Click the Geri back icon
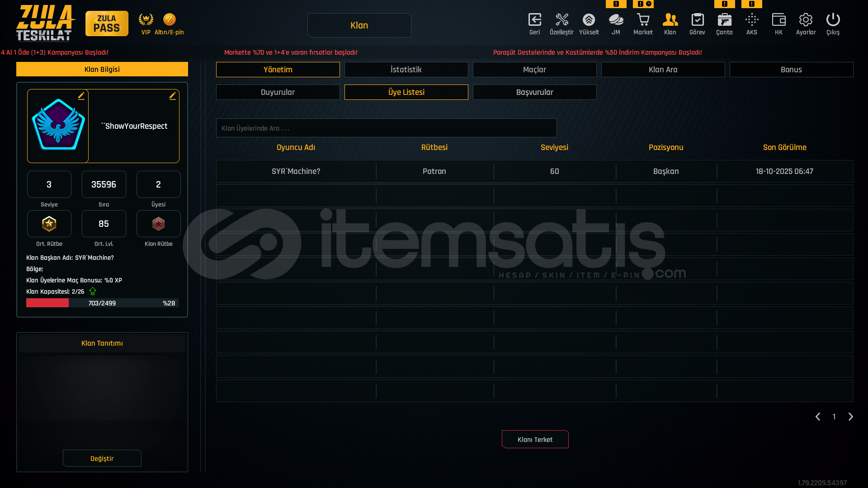Screen dimensions: 868x488 click(534, 20)
